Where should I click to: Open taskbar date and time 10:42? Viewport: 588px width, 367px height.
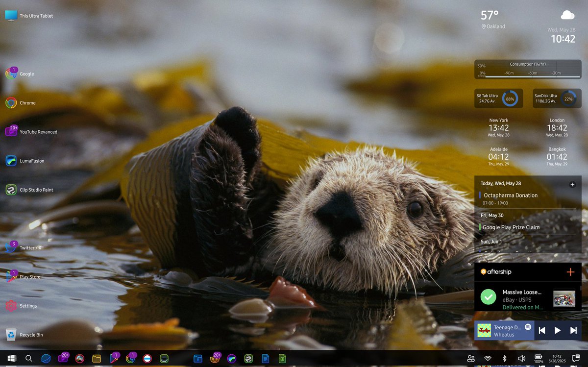(x=557, y=359)
